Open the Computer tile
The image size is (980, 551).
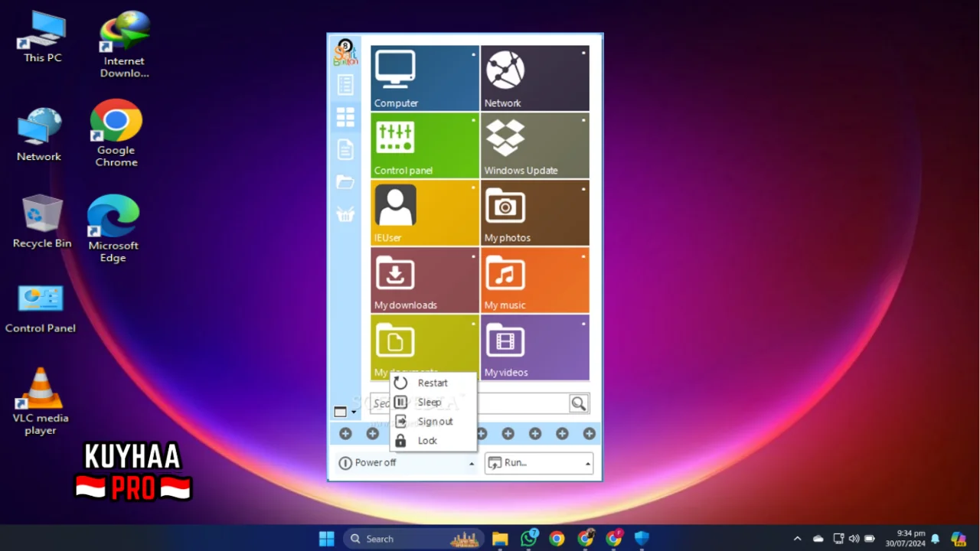[425, 78]
